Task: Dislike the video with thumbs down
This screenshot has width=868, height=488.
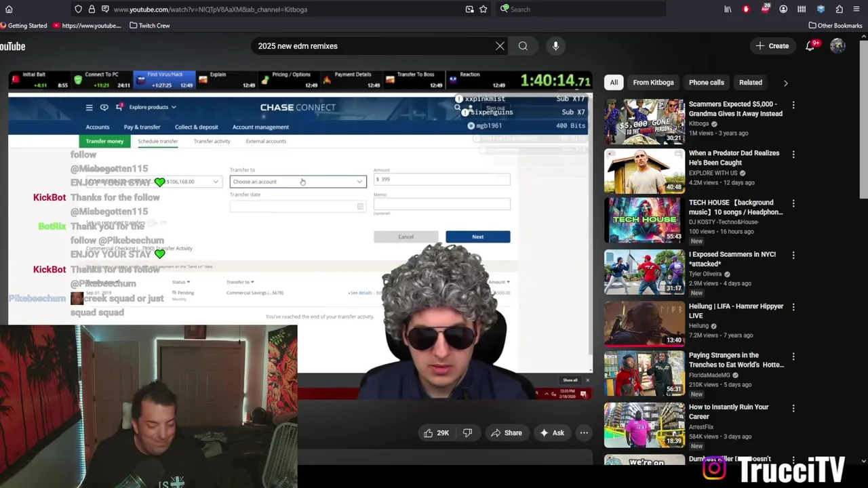Action: click(467, 433)
